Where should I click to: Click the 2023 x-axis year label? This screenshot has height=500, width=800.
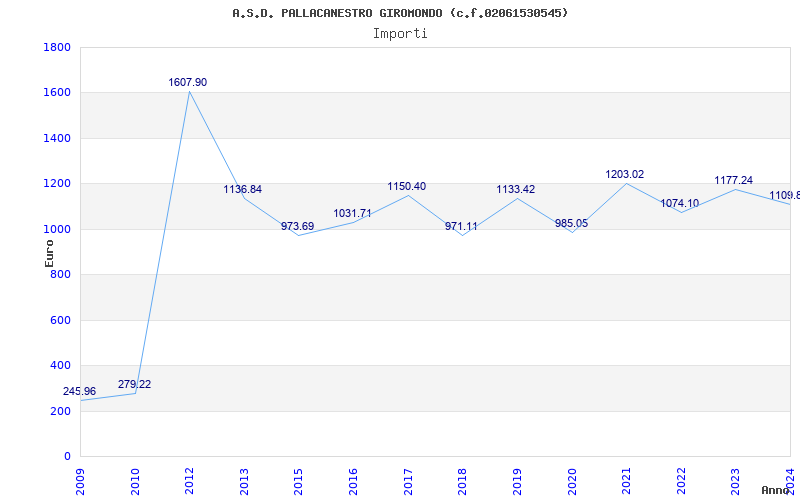click(735, 482)
